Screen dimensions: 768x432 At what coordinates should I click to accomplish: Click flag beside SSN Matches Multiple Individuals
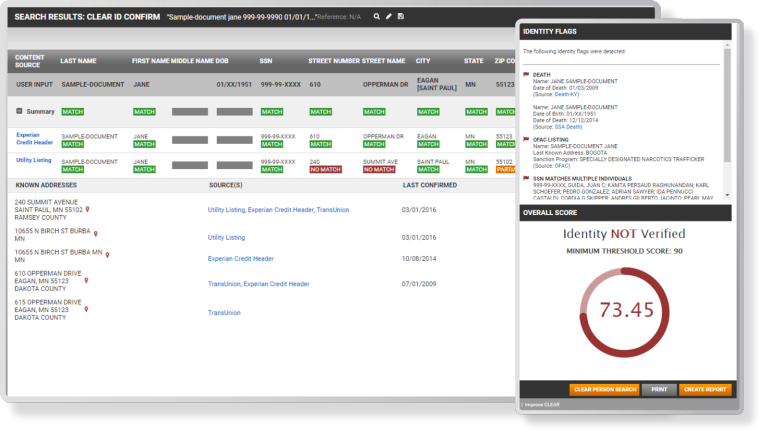pyautogui.click(x=527, y=178)
